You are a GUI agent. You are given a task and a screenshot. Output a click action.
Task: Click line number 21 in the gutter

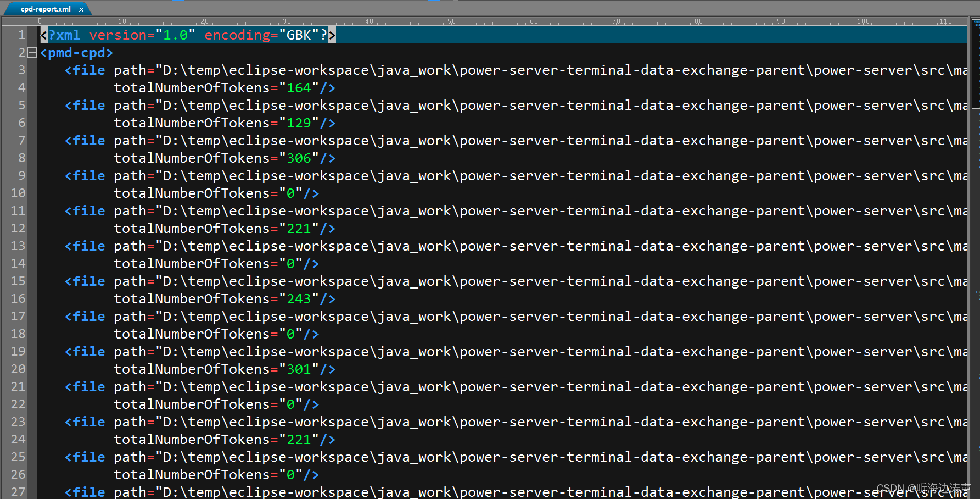[x=18, y=387]
